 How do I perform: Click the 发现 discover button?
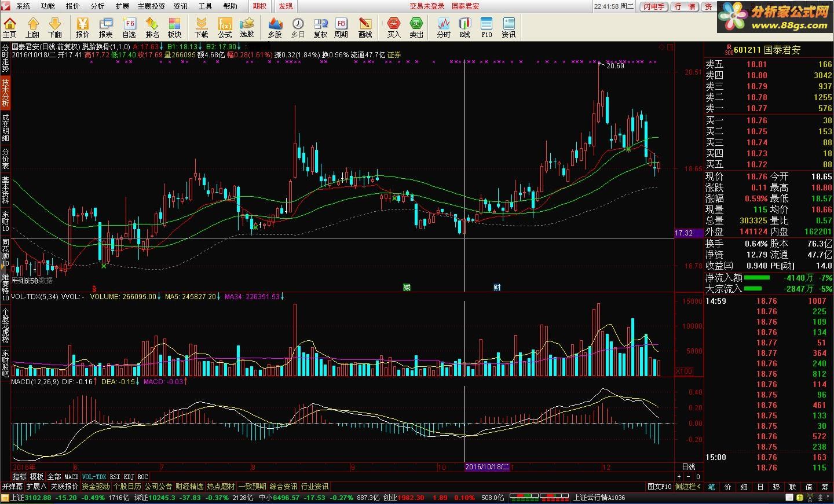click(286, 6)
